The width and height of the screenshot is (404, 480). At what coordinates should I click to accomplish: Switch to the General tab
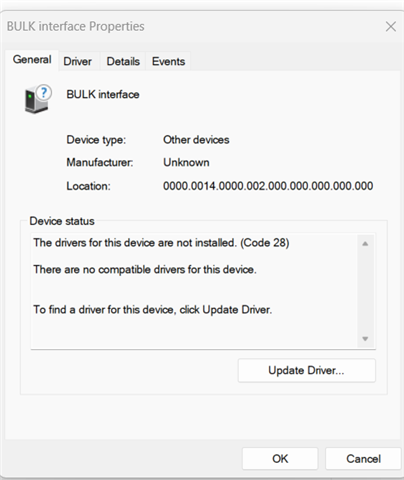point(32,60)
